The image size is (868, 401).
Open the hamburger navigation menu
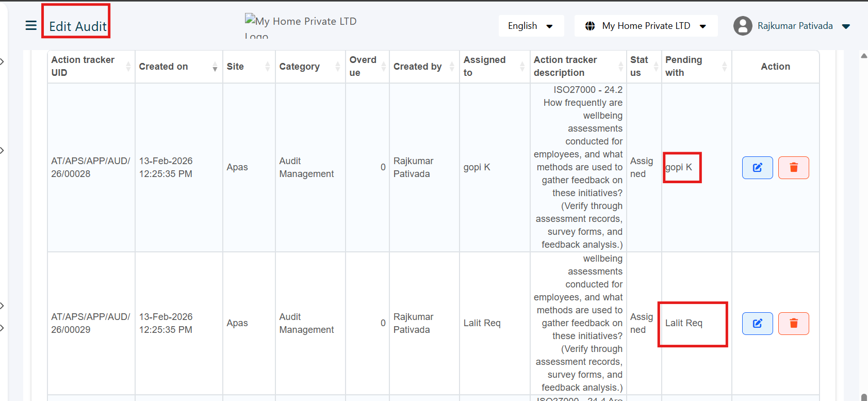click(31, 25)
